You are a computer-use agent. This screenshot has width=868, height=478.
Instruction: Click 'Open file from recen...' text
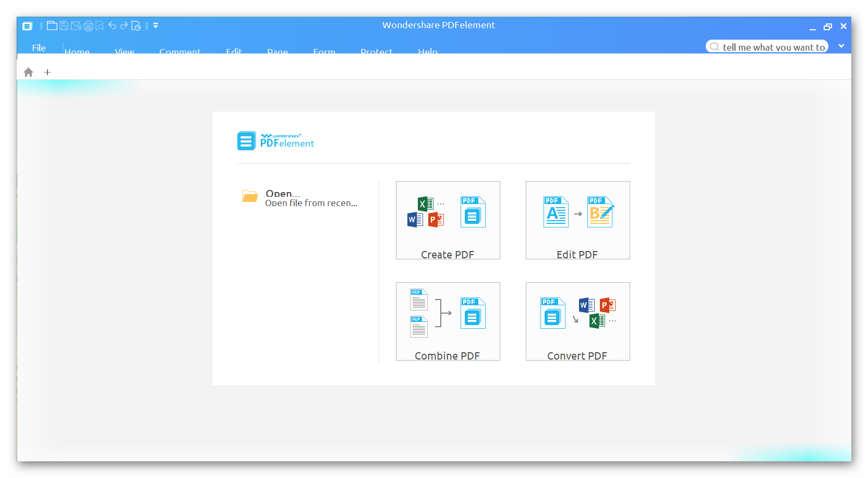(x=311, y=203)
